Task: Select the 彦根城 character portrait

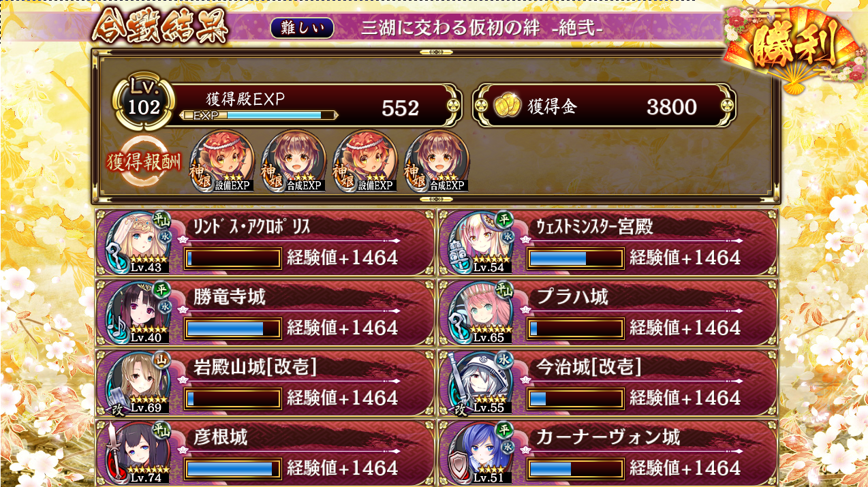Action: point(140,453)
